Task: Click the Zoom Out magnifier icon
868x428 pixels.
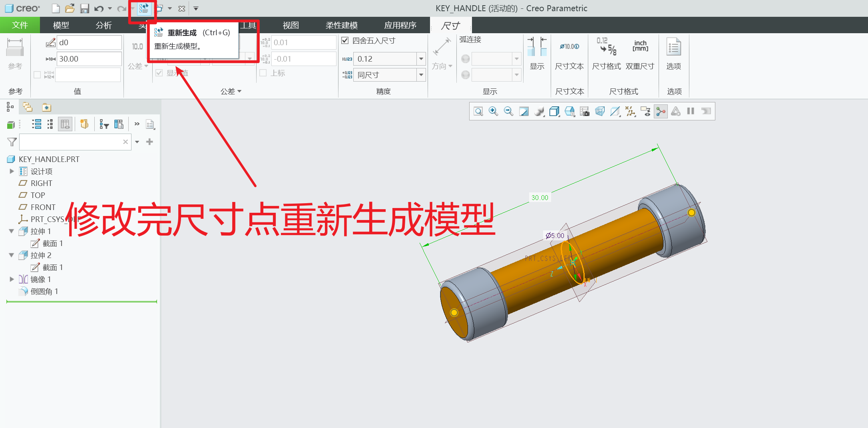Action: (508, 112)
